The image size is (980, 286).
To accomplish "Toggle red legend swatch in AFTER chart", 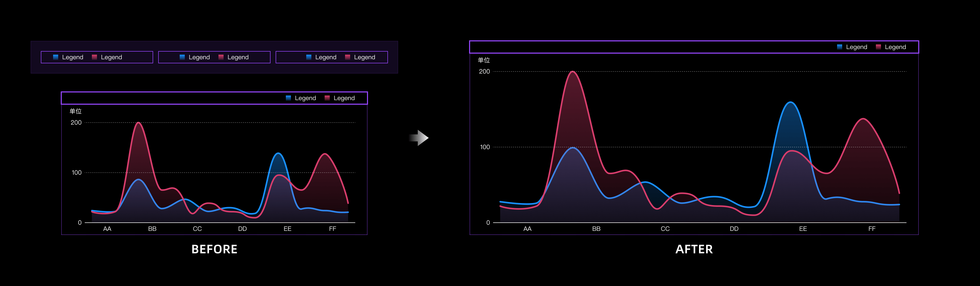I will pyautogui.click(x=878, y=47).
